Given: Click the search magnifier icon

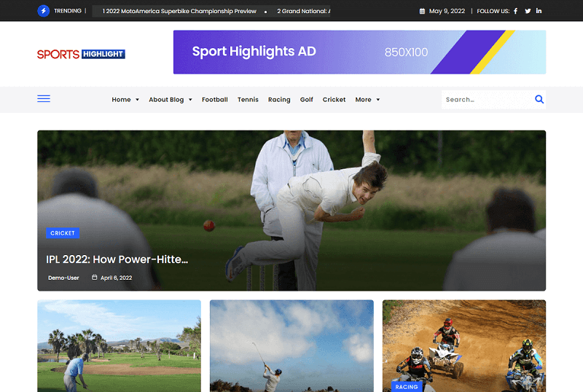Looking at the screenshot, I should click(x=539, y=99).
